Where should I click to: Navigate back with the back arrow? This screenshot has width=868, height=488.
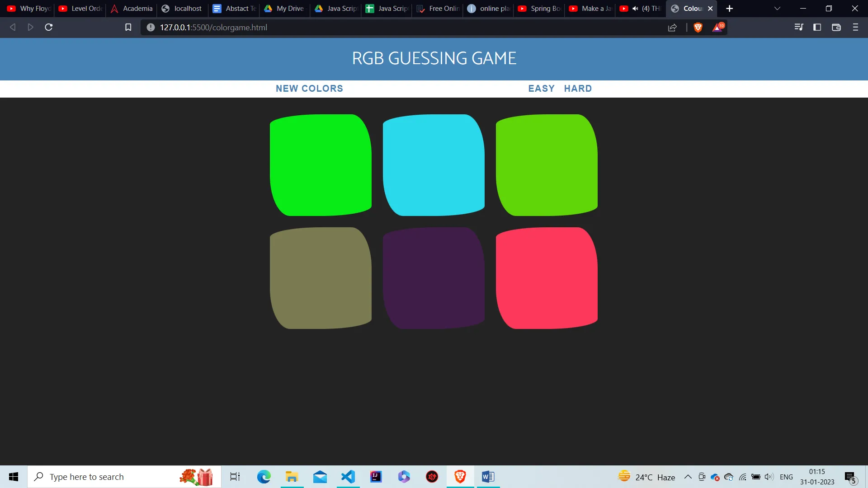(12, 27)
